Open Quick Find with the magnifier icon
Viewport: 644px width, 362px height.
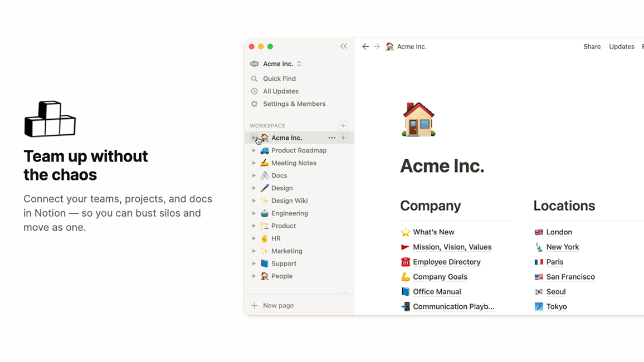255,79
